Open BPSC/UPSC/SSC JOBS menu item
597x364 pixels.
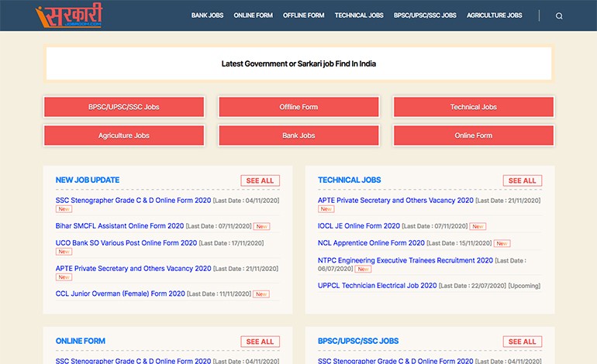click(425, 15)
